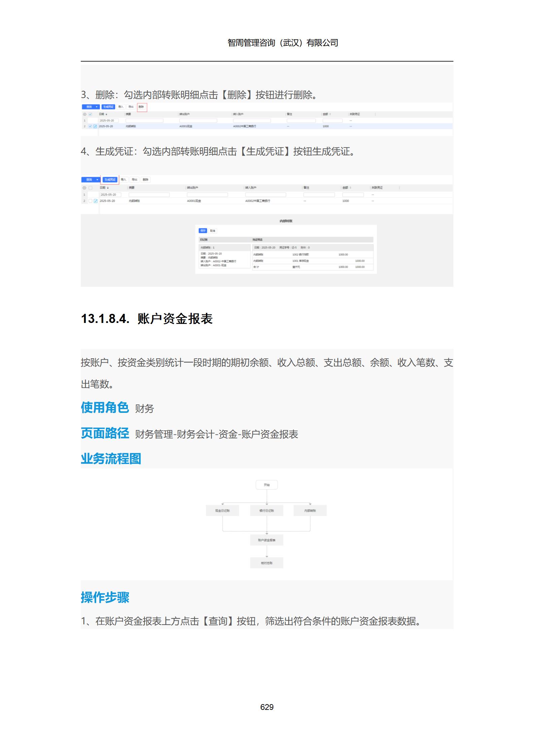This screenshot has width=534, height=756.
Task: Sort by 日期 arrow in the 生成凭证 step table
Action: (x=108, y=188)
